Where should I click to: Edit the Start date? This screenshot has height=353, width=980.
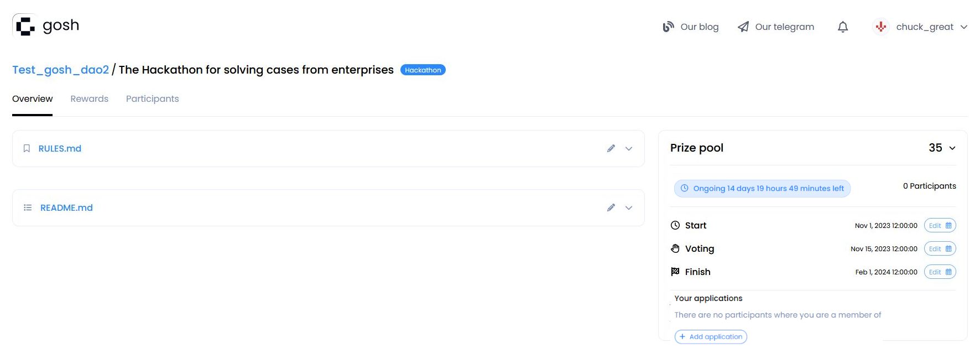pyautogui.click(x=940, y=225)
